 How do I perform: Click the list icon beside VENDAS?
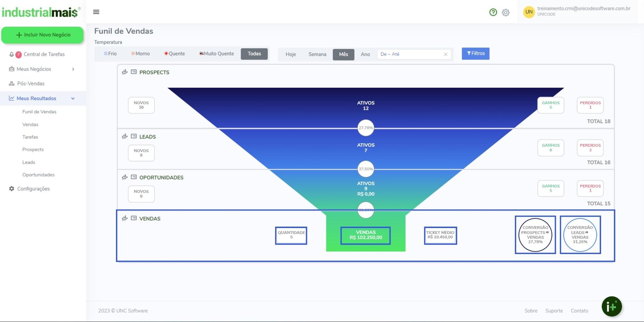[134, 218]
